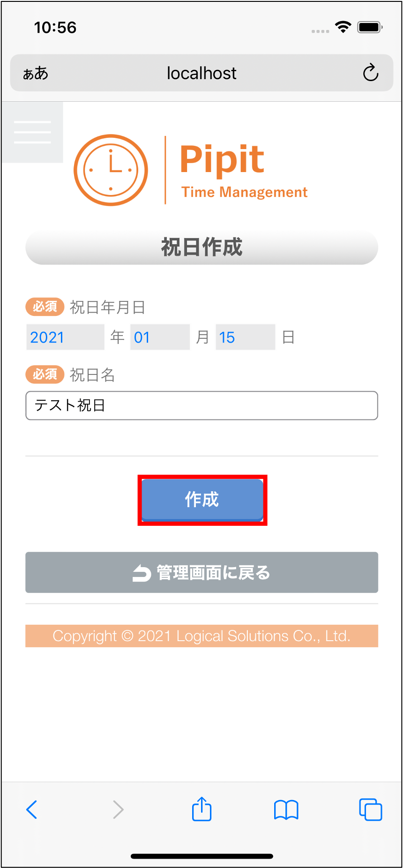The height and width of the screenshot is (868, 403).
Task: Open the year dropdown showing 2021
Action: [x=65, y=337]
